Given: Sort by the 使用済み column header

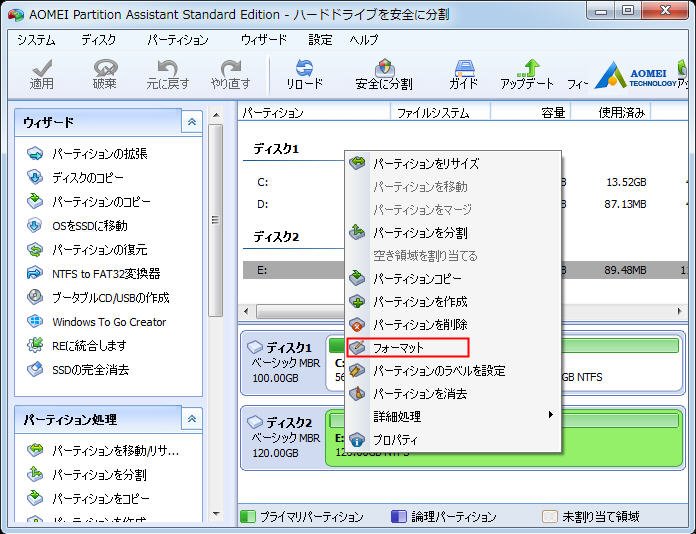Looking at the screenshot, I should [611, 113].
